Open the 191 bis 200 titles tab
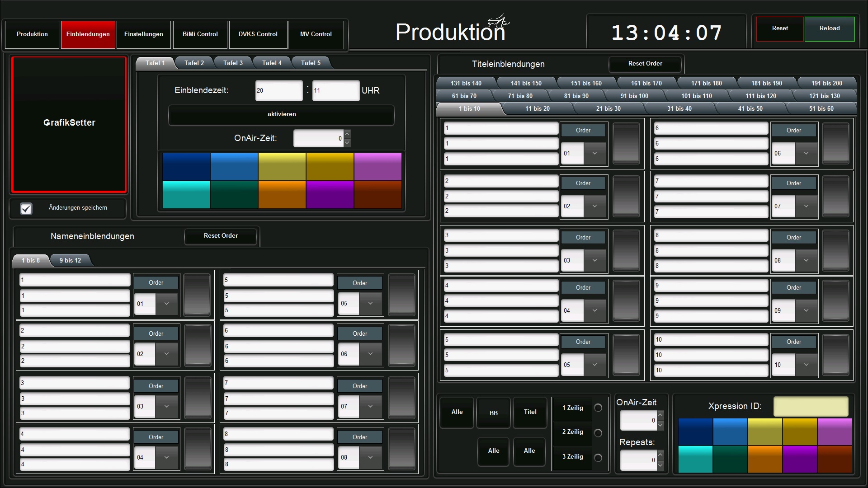This screenshot has height=488, width=868. coord(826,83)
